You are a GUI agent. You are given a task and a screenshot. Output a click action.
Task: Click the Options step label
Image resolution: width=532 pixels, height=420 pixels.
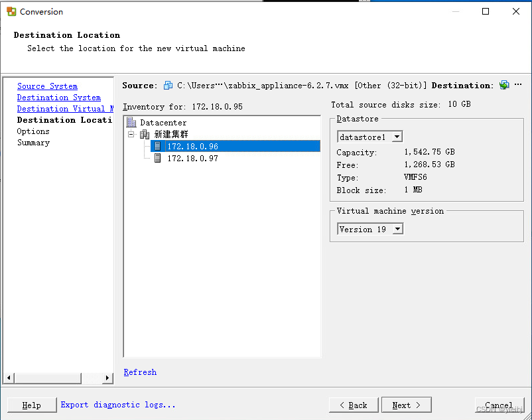click(33, 131)
